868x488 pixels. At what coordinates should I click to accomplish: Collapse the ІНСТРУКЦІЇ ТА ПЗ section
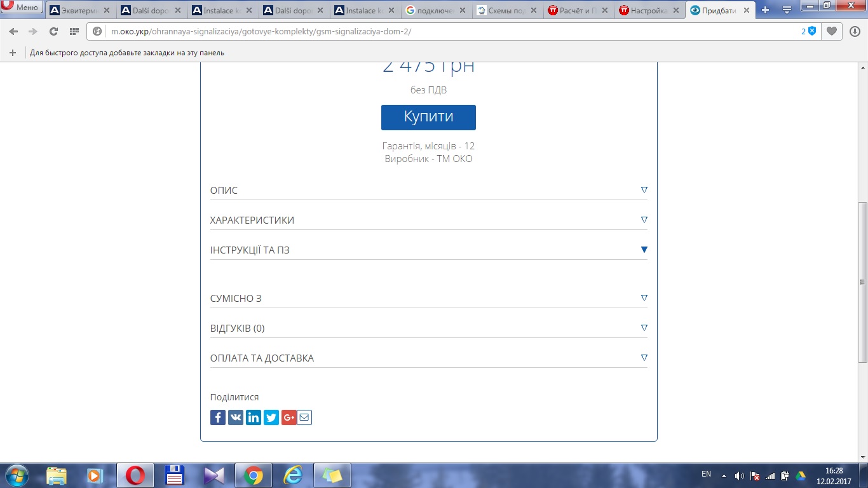tap(428, 250)
